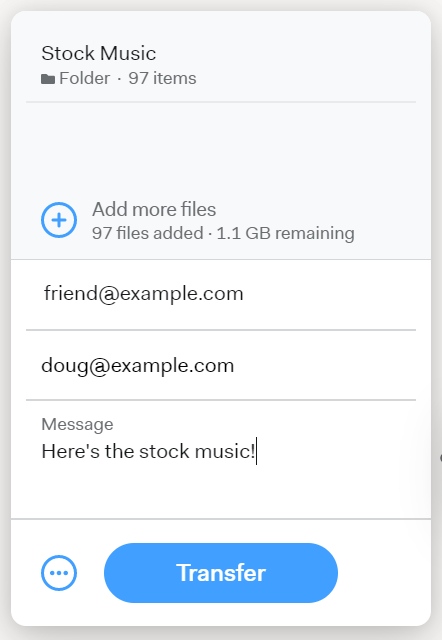The image size is (442, 640).
Task: Select the Stock Music folder entry
Action: coord(221,64)
